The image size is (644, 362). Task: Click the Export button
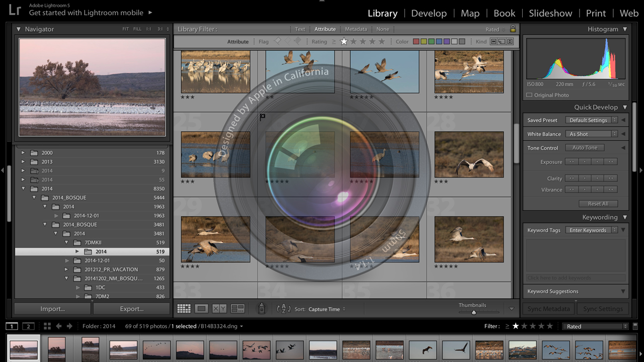pyautogui.click(x=132, y=309)
